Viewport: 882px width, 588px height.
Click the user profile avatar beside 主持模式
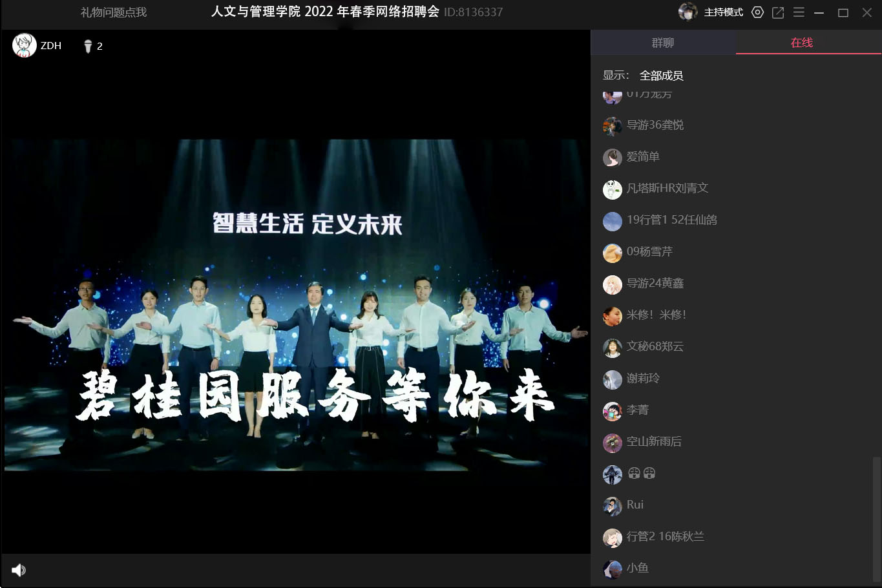[x=688, y=12]
